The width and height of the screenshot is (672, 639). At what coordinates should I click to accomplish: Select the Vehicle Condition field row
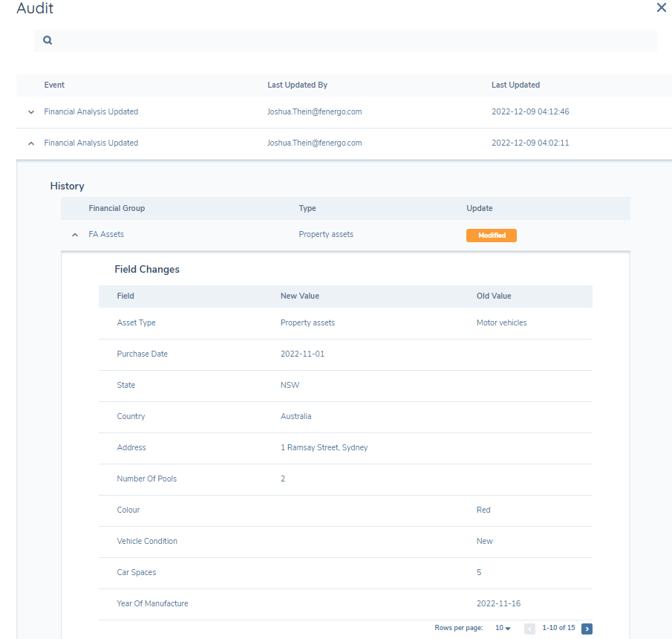(147, 542)
